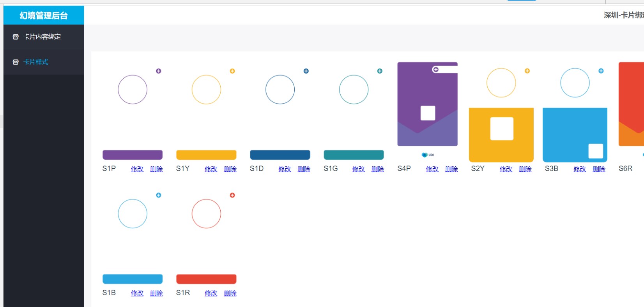Screen dimensions: 644x307
Task: Click white square on yellow S2Y card
Action: (502, 129)
